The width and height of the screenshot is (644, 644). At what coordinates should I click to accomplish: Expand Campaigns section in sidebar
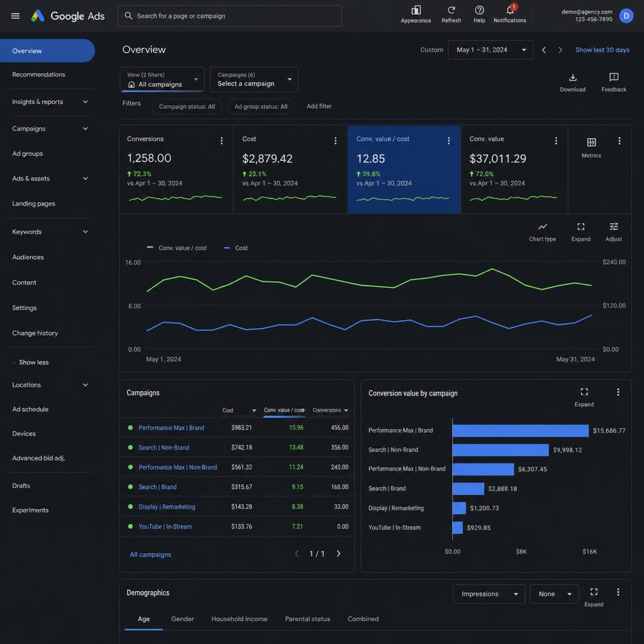(85, 128)
